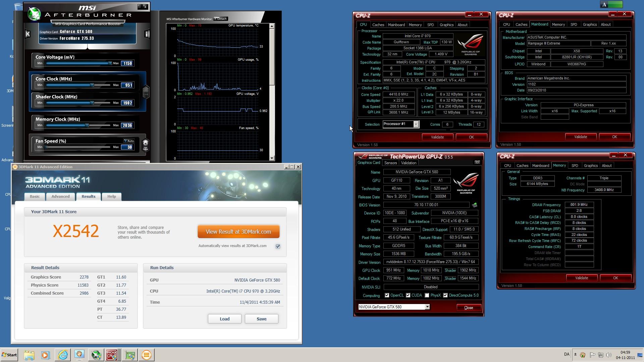Open Windows Media Player from taskbar
644x362 pixels.
46,355
